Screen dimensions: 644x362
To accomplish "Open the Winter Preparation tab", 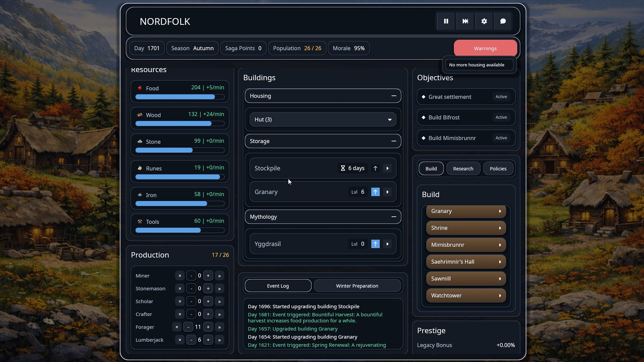I will click(357, 286).
